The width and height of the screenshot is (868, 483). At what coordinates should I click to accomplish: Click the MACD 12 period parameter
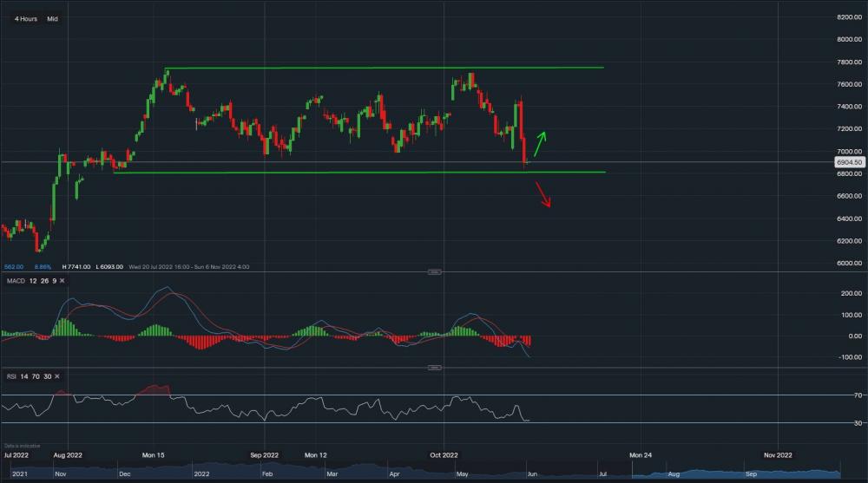[34, 281]
